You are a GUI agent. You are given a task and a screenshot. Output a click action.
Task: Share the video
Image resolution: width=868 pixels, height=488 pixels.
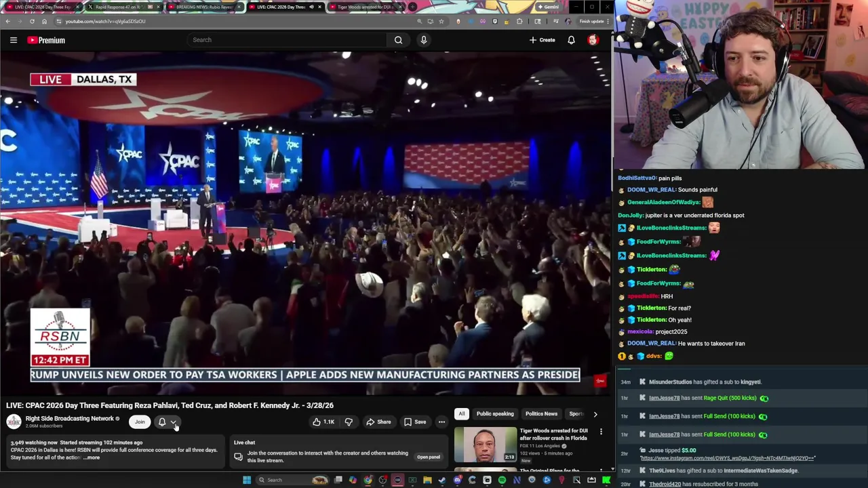(378, 422)
